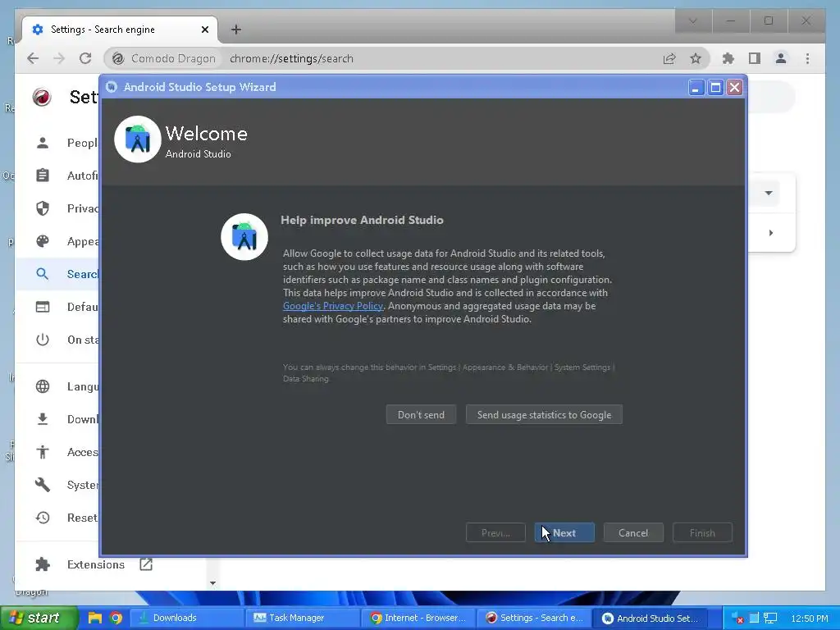Screen dimensions: 840x630
Task: Open Appearance settings palette icon
Action: 43,241
